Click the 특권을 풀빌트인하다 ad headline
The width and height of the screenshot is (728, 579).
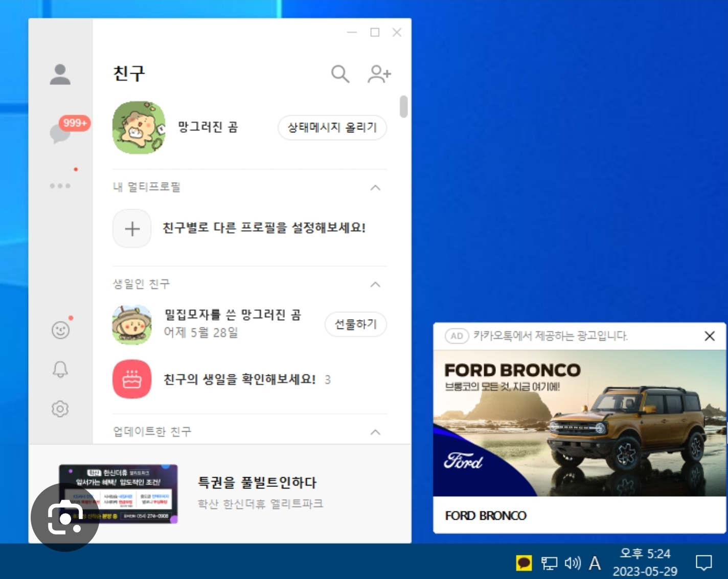tap(257, 482)
